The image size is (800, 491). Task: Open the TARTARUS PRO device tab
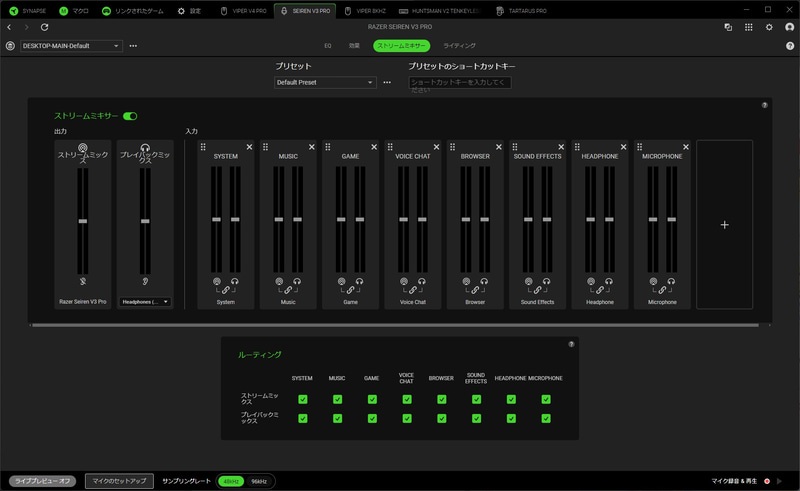[x=521, y=11]
